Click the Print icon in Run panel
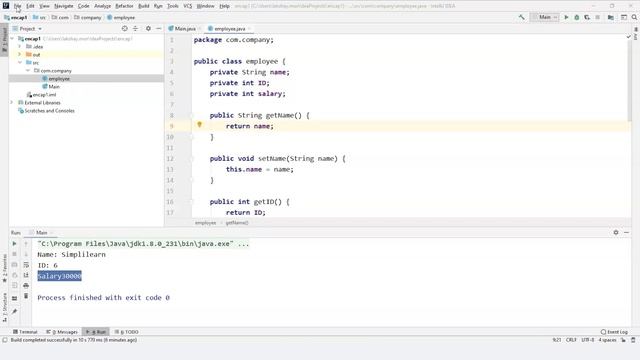 [x=26, y=285]
